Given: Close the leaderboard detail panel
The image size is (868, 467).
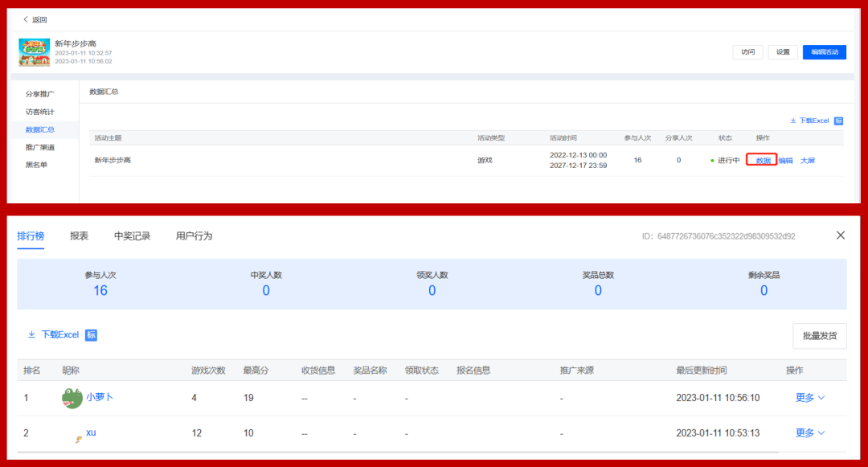Looking at the screenshot, I should pos(841,236).
